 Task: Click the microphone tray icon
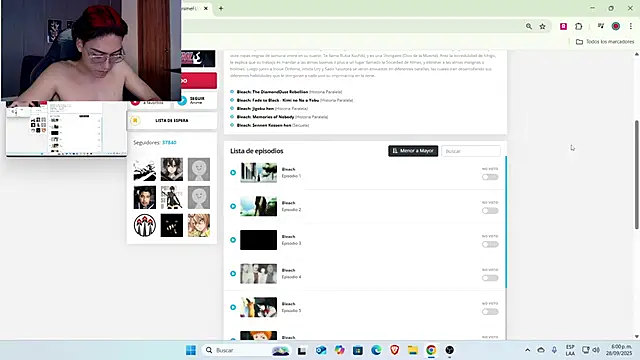(554, 350)
